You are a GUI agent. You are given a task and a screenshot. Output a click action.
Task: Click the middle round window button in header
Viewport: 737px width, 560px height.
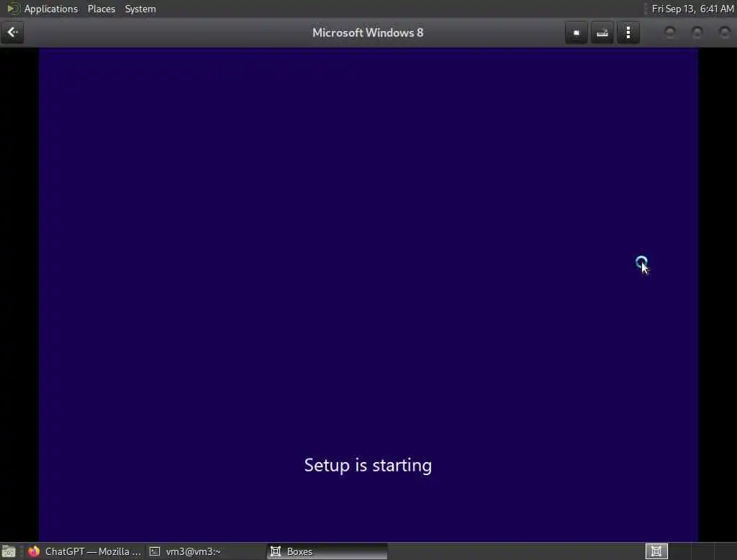pos(697,32)
